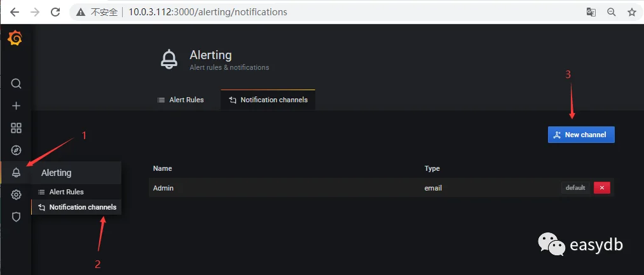The image size is (644, 275).
Task: Delete the Admin channel with red X
Action: pyautogui.click(x=602, y=187)
